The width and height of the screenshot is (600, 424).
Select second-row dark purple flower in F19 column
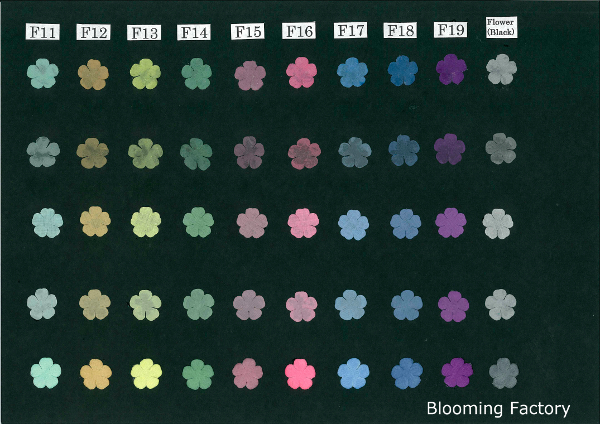450,149
